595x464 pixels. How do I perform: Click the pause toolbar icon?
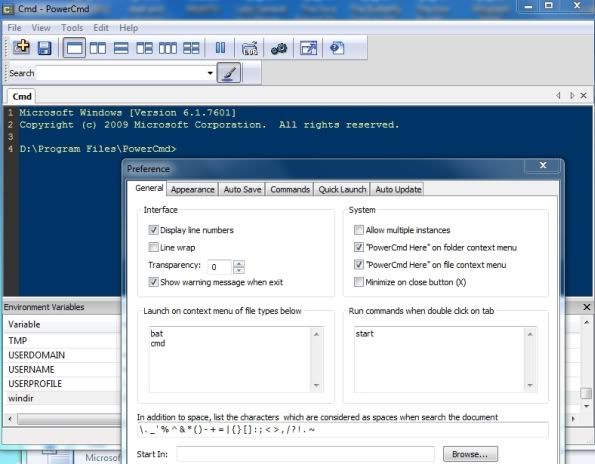coord(220,48)
